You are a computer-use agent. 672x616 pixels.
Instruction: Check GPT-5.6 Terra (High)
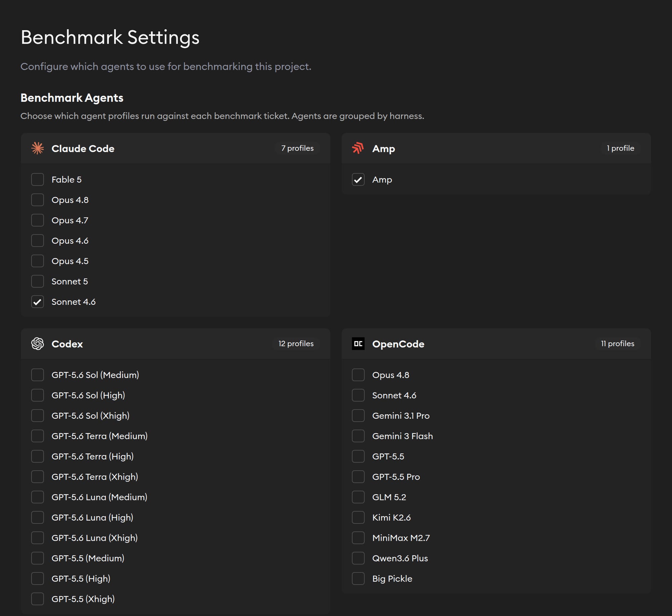tap(38, 456)
